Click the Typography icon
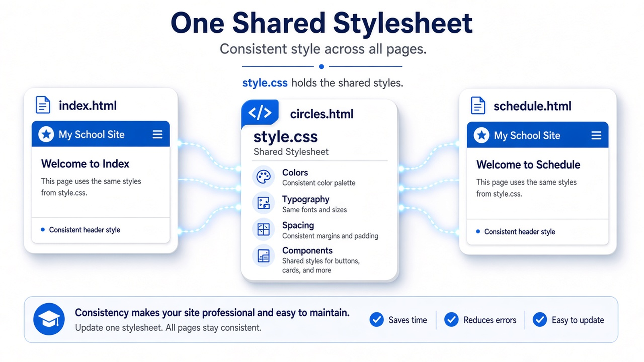Screen dimensions: 644x362 coord(264,203)
